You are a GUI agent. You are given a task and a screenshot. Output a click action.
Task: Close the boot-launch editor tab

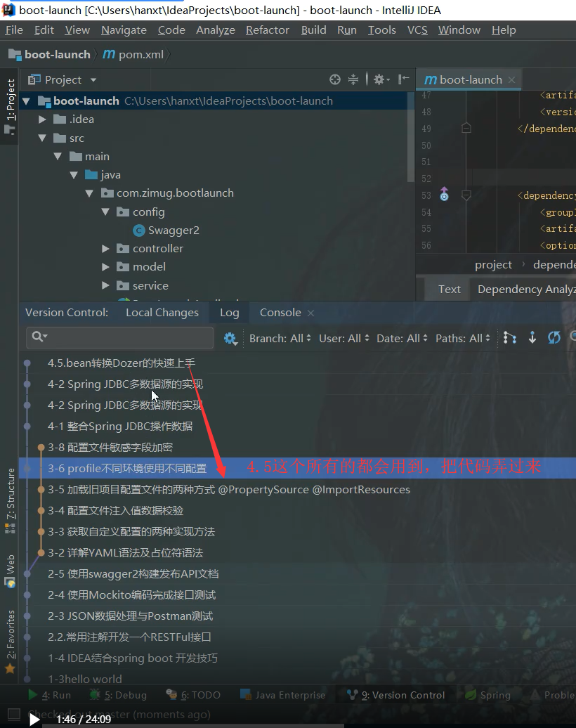[x=511, y=80]
